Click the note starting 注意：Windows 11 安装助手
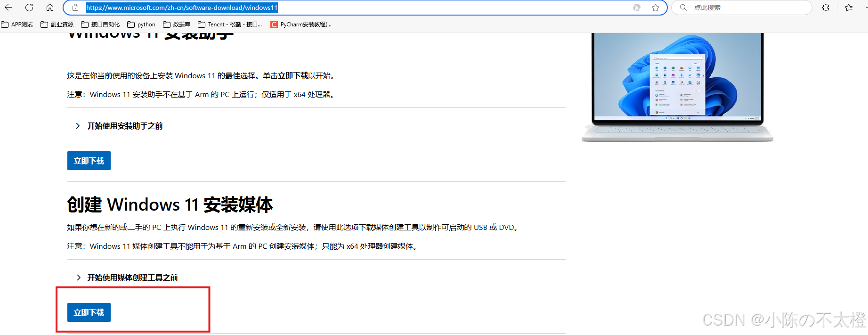Screen dimensions: 868x335 point(202,95)
